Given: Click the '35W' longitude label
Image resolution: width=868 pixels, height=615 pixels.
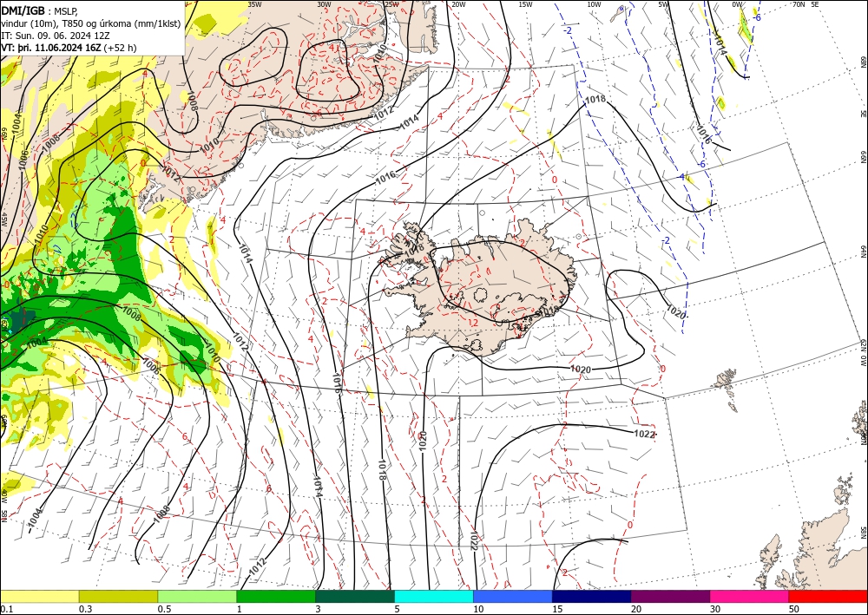Looking at the screenshot, I should (254, 4).
